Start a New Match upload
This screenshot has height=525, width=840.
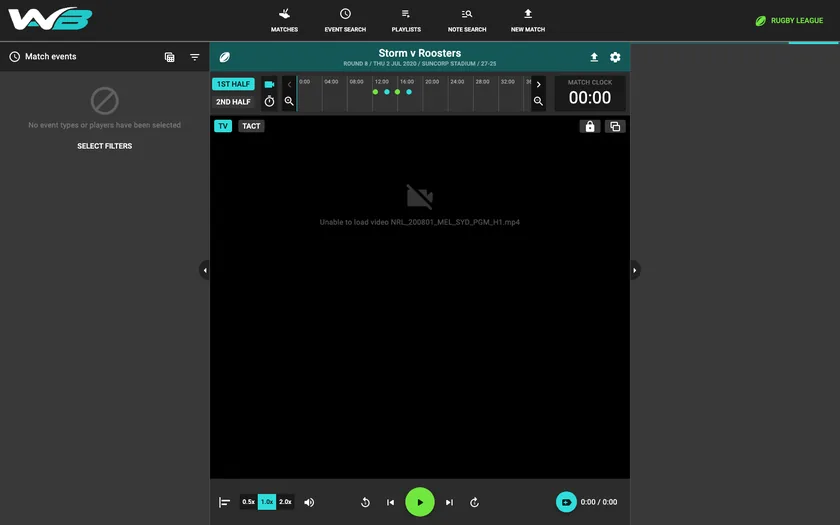(x=528, y=20)
